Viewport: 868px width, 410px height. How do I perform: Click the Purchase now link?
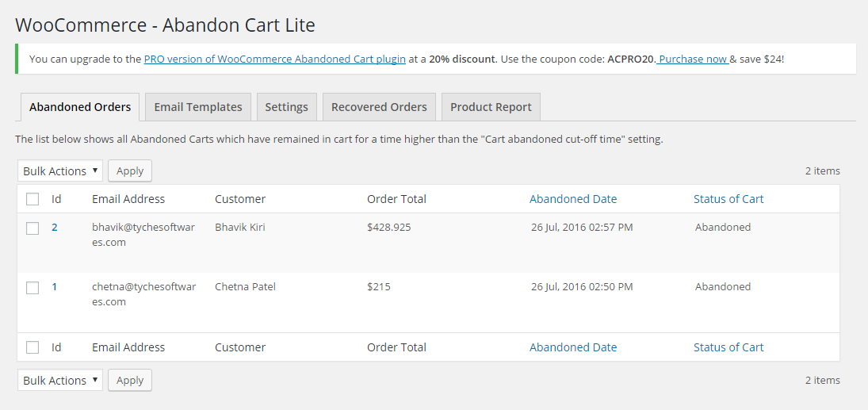point(693,59)
